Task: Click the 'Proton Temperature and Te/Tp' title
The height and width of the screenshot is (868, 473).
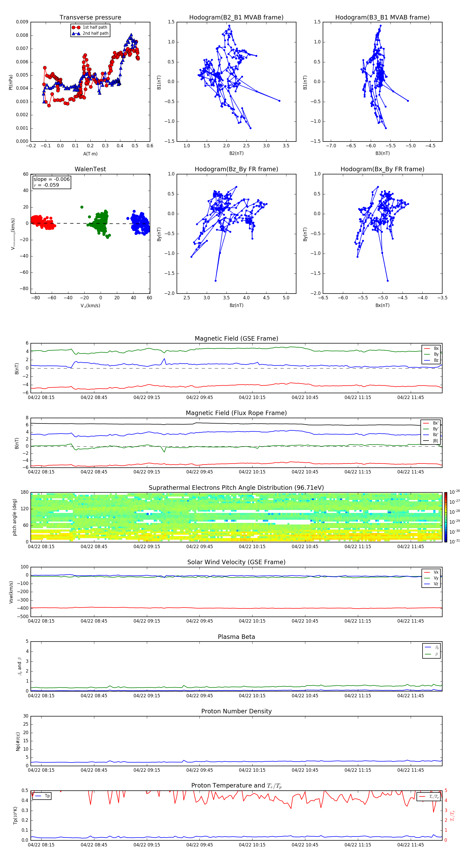Action: click(236, 786)
